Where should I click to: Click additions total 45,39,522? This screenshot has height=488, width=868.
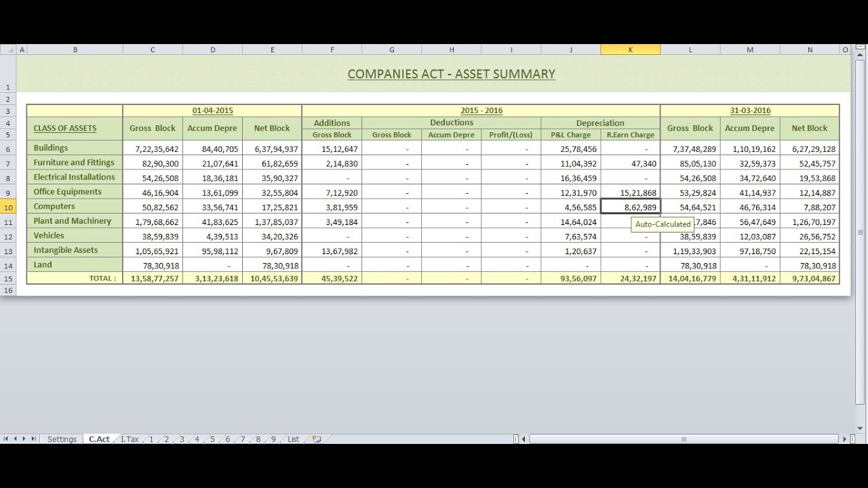(x=332, y=279)
